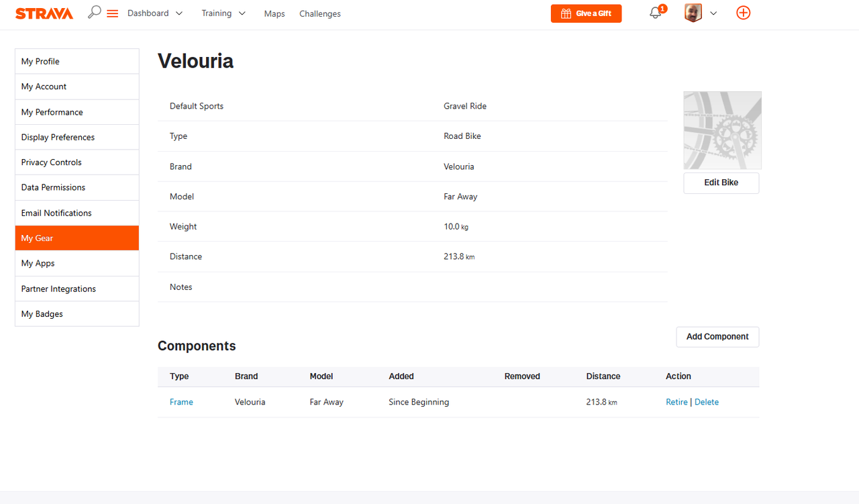Open the Frame component link
The width and height of the screenshot is (859, 504).
[x=181, y=402]
